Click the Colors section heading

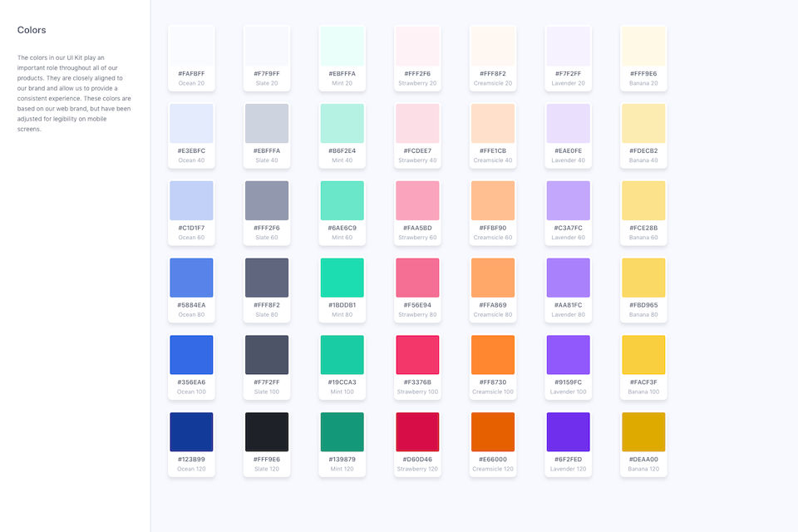(32, 30)
